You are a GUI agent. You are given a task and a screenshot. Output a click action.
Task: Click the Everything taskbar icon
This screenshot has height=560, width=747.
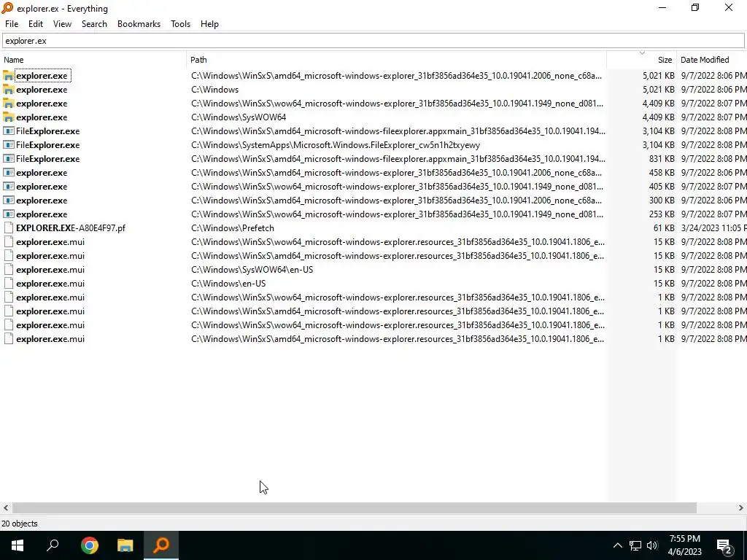tap(161, 545)
